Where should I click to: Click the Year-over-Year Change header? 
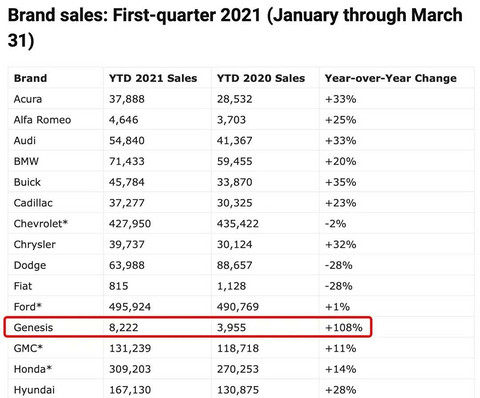(x=391, y=78)
